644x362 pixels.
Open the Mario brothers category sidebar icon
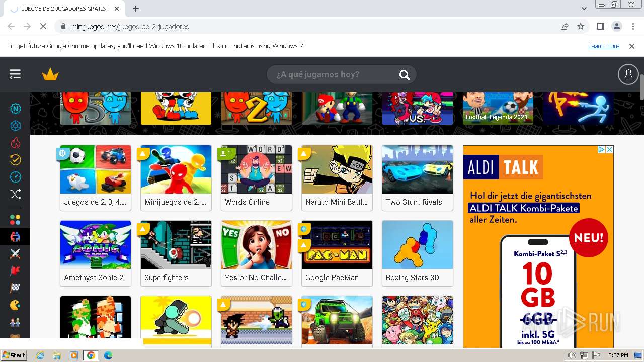(16, 322)
